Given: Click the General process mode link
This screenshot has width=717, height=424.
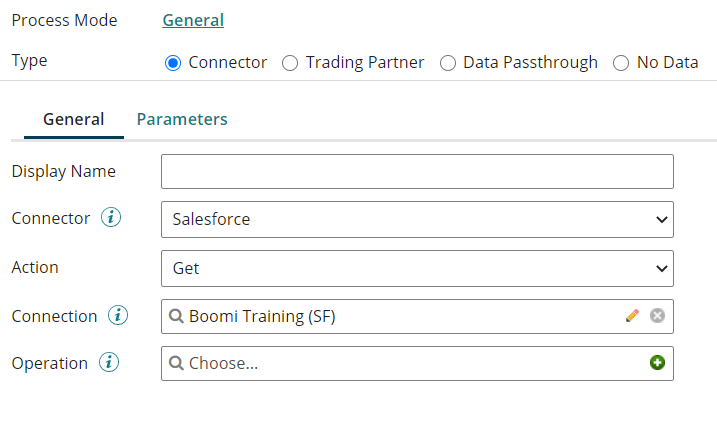Looking at the screenshot, I should 193,20.
